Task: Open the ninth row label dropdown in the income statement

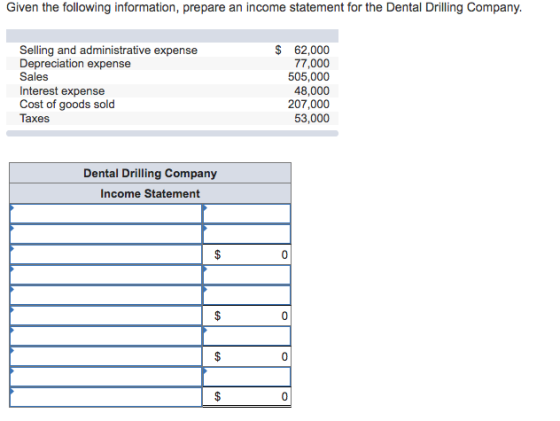Action: [106, 376]
